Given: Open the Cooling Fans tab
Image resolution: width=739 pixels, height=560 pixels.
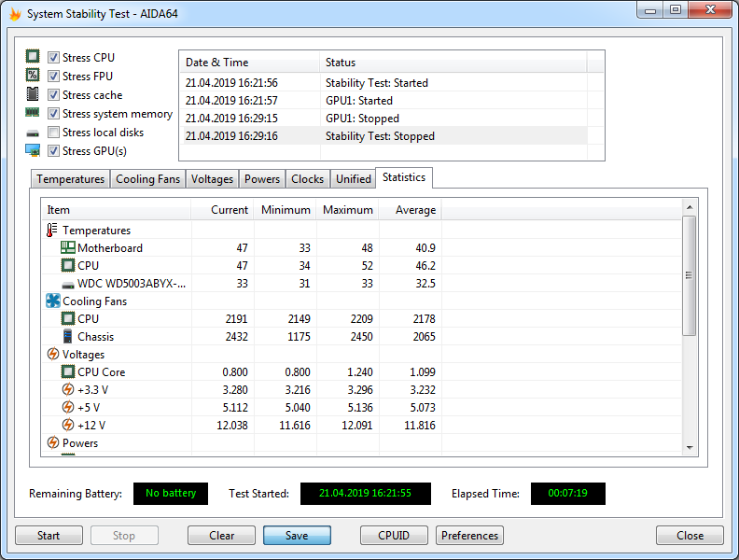Looking at the screenshot, I should (x=148, y=179).
